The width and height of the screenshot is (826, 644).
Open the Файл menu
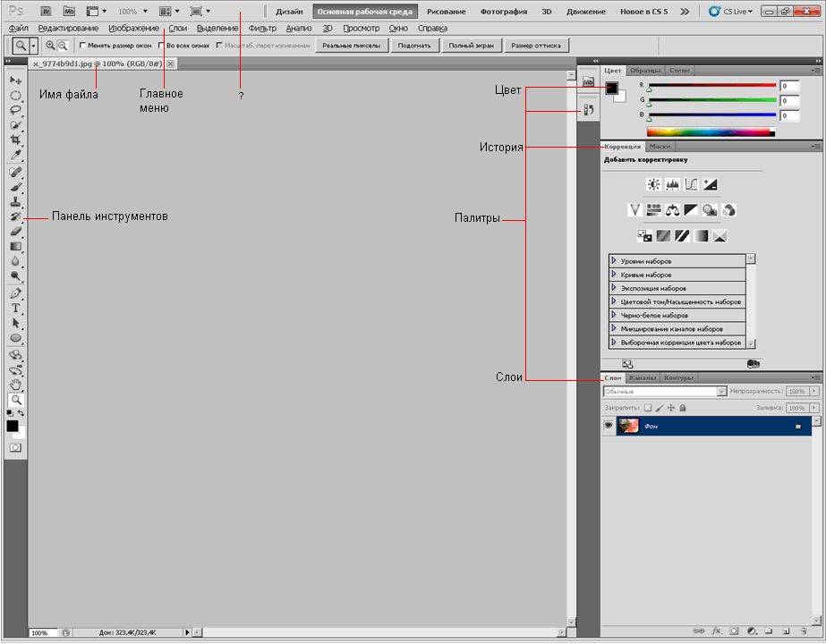coord(19,28)
